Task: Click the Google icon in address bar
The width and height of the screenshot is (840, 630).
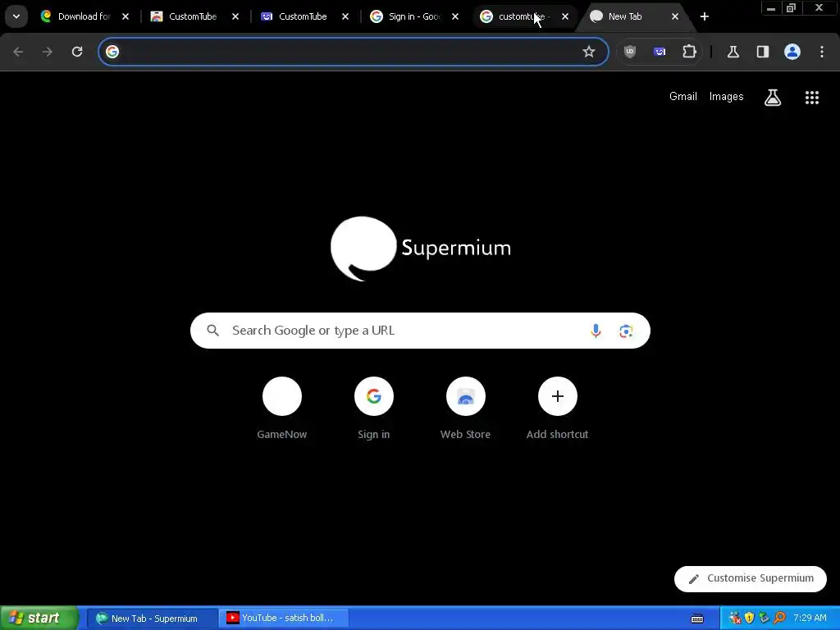Action: (112, 52)
